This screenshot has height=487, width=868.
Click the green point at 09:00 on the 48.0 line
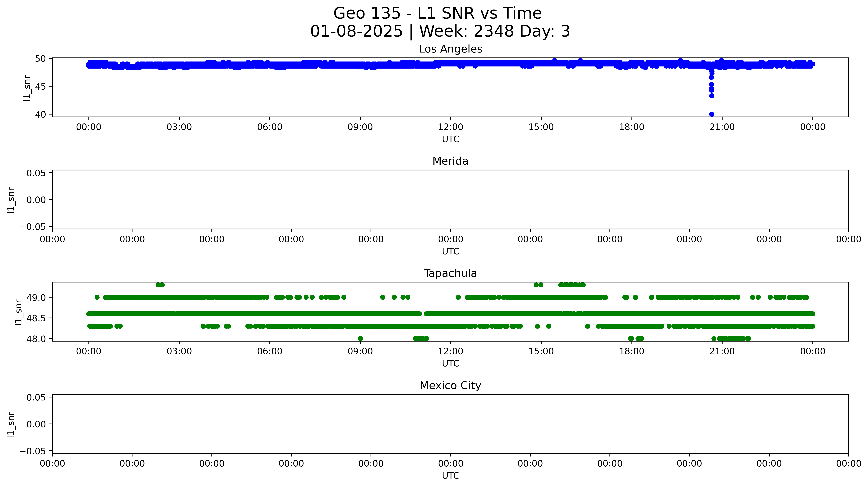point(361,338)
